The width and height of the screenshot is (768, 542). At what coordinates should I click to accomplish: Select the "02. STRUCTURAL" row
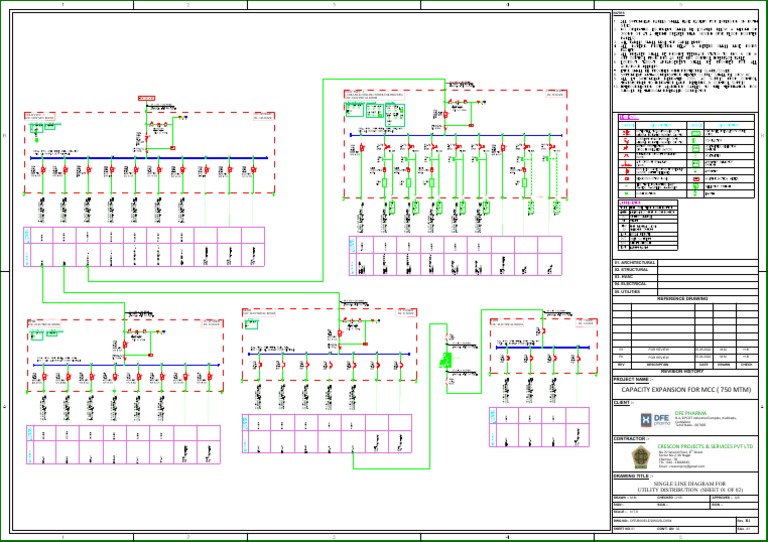click(685, 270)
